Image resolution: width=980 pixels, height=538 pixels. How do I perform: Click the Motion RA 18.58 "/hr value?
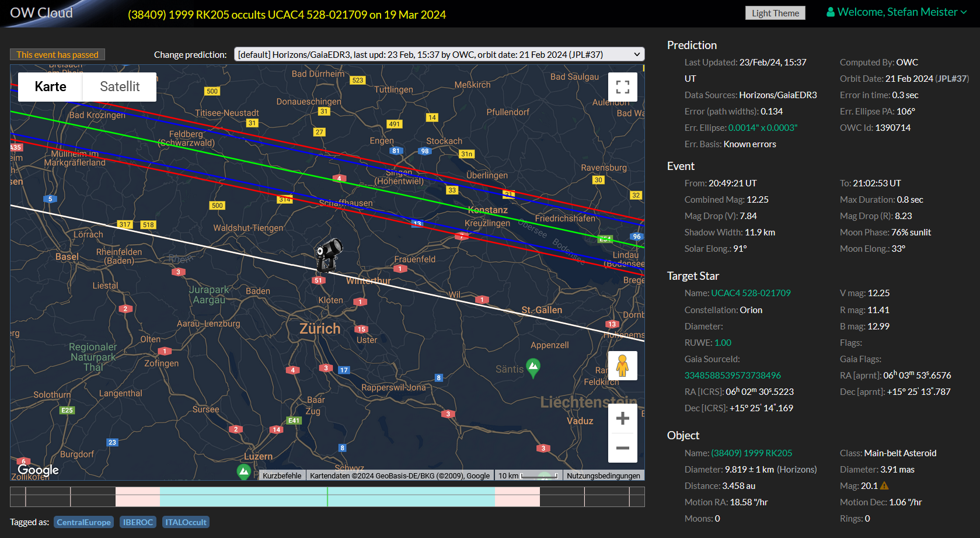(x=749, y=502)
